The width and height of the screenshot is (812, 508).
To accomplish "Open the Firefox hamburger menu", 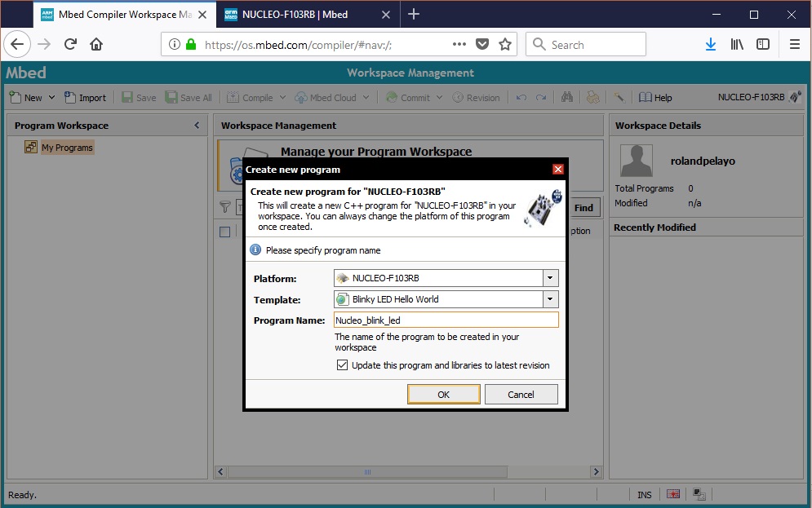I will point(794,45).
